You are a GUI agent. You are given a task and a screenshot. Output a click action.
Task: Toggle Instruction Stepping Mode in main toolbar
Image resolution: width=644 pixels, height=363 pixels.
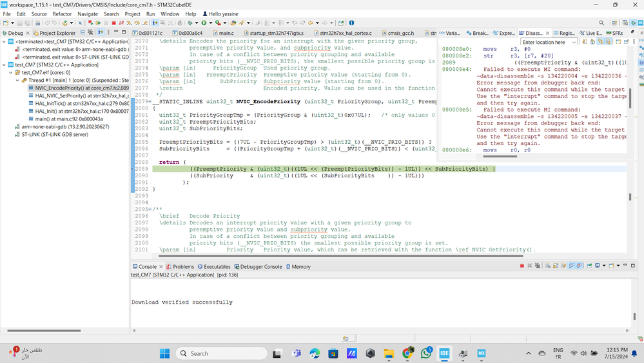click(x=155, y=23)
